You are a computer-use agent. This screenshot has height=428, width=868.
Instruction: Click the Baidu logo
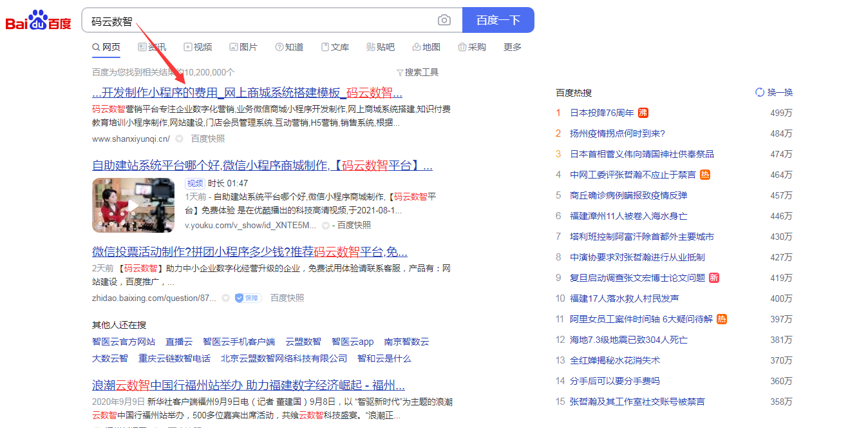(37, 19)
